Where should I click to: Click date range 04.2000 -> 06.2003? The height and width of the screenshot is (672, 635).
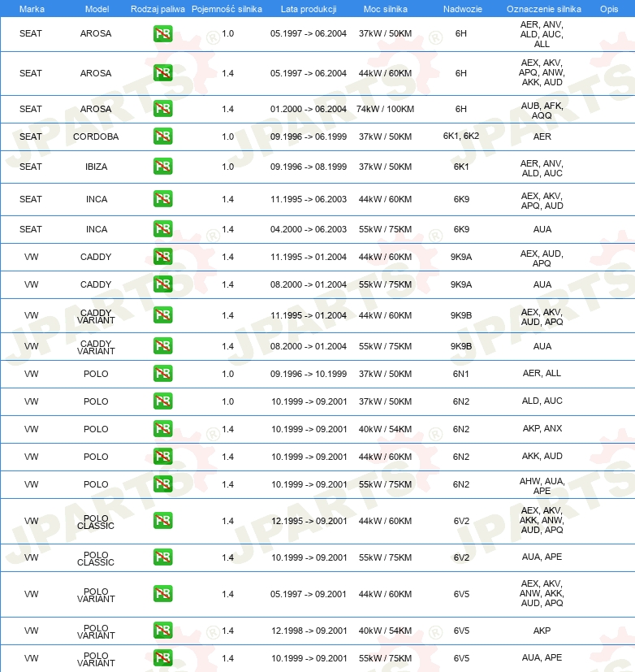309,229
